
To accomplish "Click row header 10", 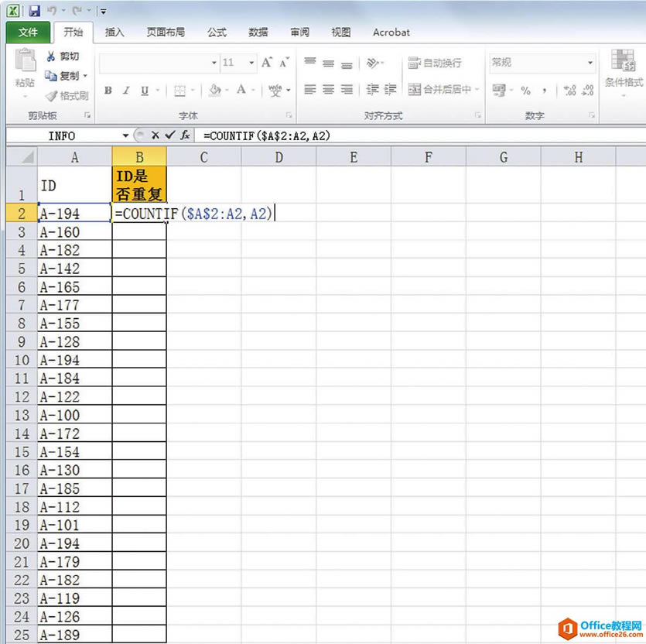I will (x=22, y=360).
